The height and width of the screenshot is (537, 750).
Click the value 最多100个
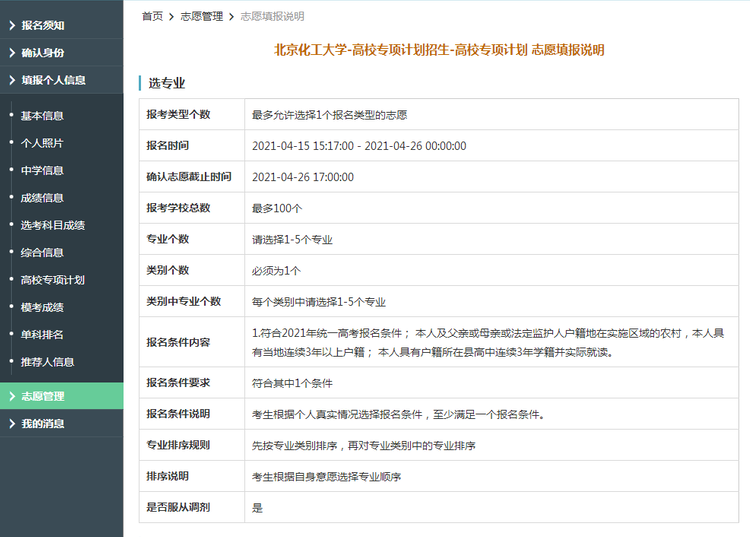coord(277,208)
